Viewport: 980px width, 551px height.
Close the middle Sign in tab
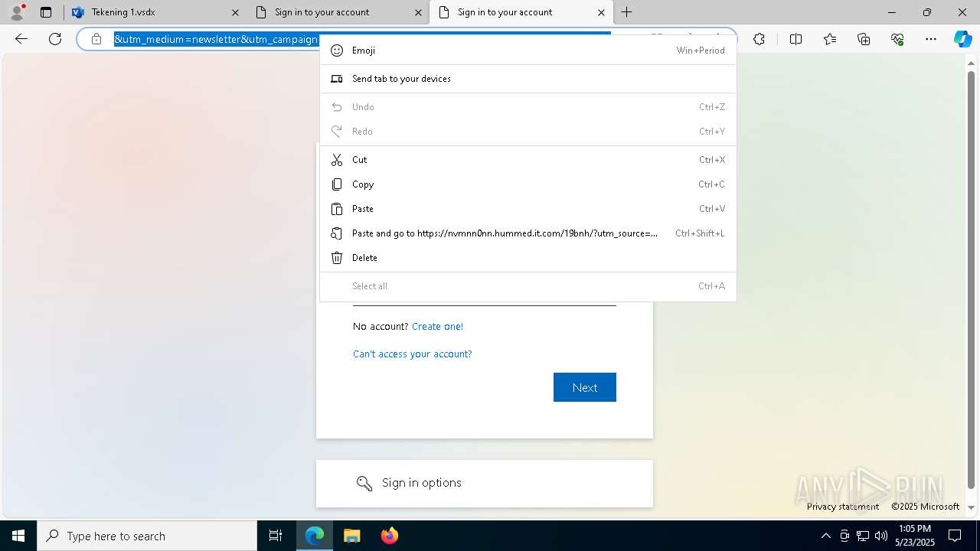(418, 12)
